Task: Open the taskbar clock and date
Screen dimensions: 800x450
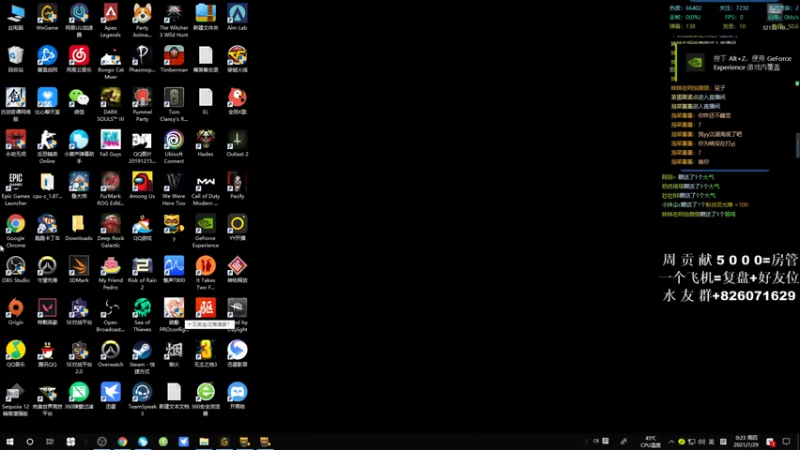Action: [745, 441]
